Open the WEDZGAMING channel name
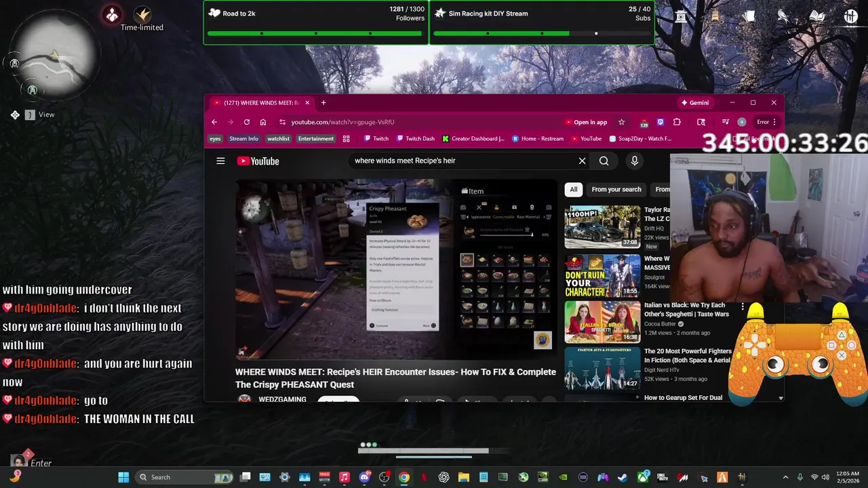This screenshot has width=868, height=488. pyautogui.click(x=282, y=399)
